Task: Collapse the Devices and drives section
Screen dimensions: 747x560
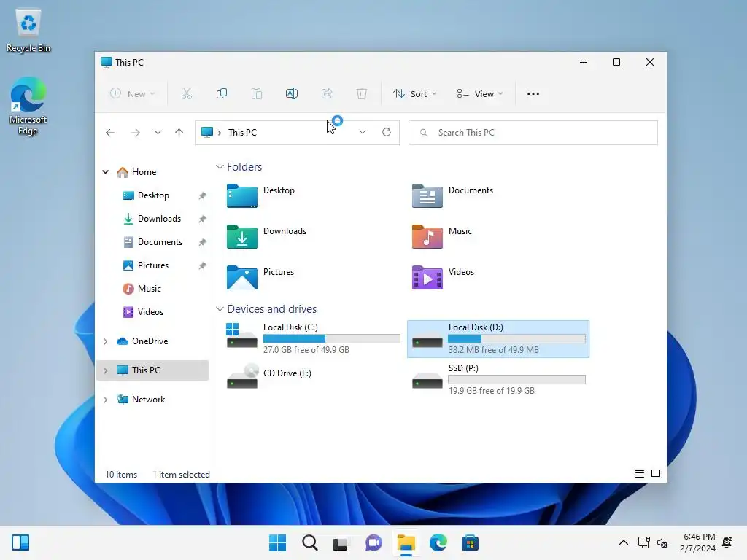Action: [x=220, y=309]
